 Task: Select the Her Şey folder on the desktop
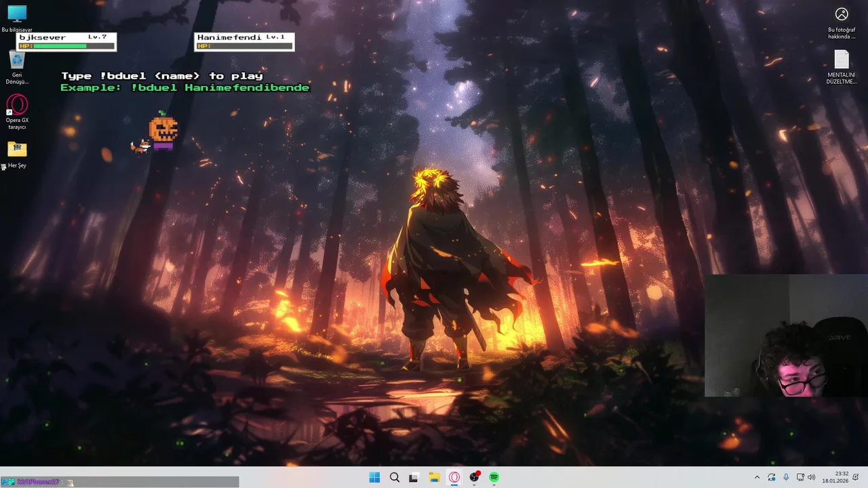coord(17,155)
